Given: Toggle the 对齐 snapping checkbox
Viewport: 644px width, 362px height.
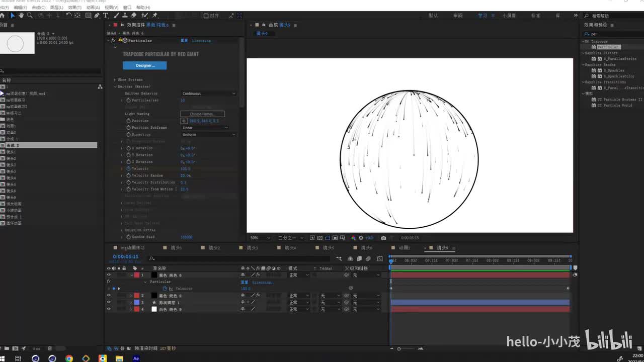Looking at the screenshot, I should point(206,16).
